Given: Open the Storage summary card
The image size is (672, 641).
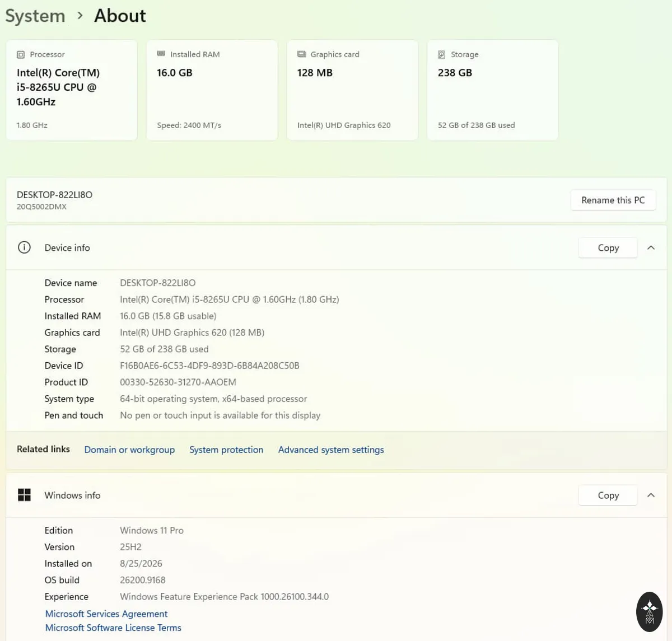Looking at the screenshot, I should tap(493, 90).
